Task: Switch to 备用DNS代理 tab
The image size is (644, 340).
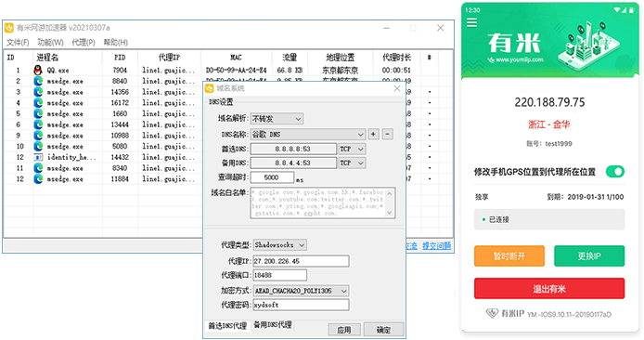Action: point(273,325)
